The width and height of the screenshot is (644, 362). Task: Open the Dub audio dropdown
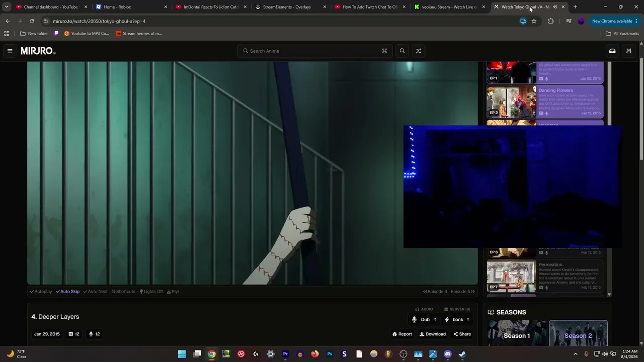425,319
